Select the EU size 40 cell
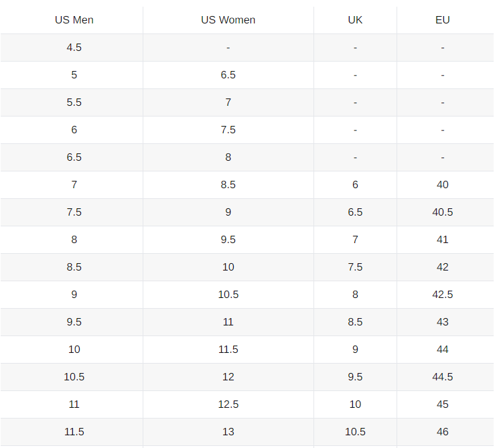 click(442, 185)
